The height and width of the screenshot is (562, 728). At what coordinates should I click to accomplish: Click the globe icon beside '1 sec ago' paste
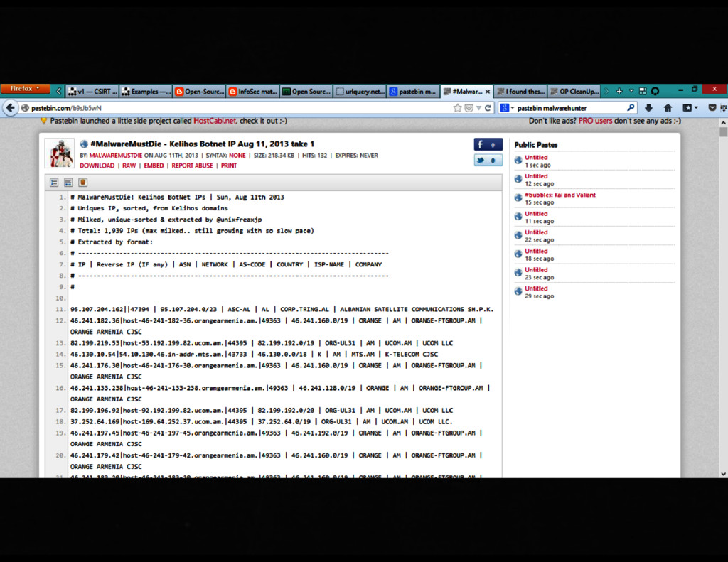[x=518, y=161]
